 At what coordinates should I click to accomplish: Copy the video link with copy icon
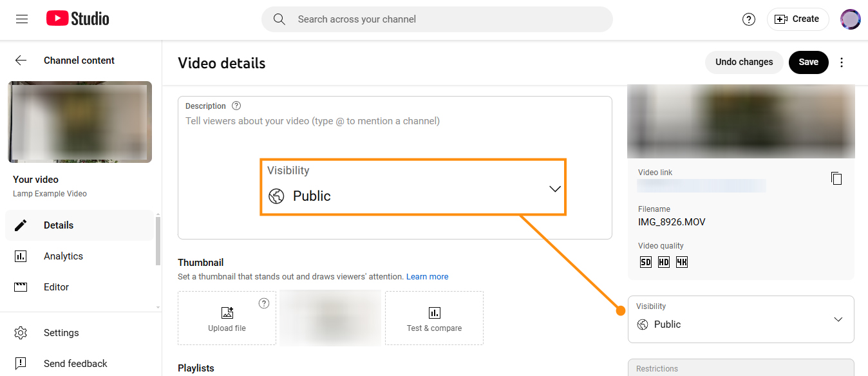(x=836, y=178)
